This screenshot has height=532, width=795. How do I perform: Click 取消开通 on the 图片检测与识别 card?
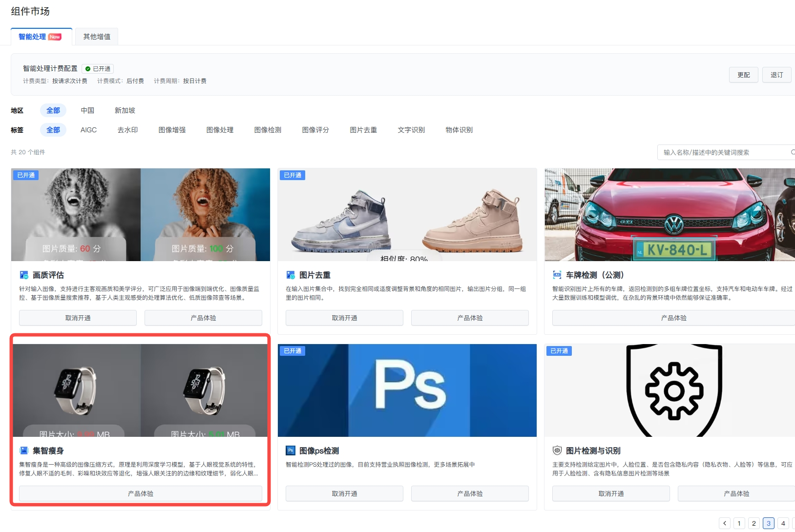point(611,493)
